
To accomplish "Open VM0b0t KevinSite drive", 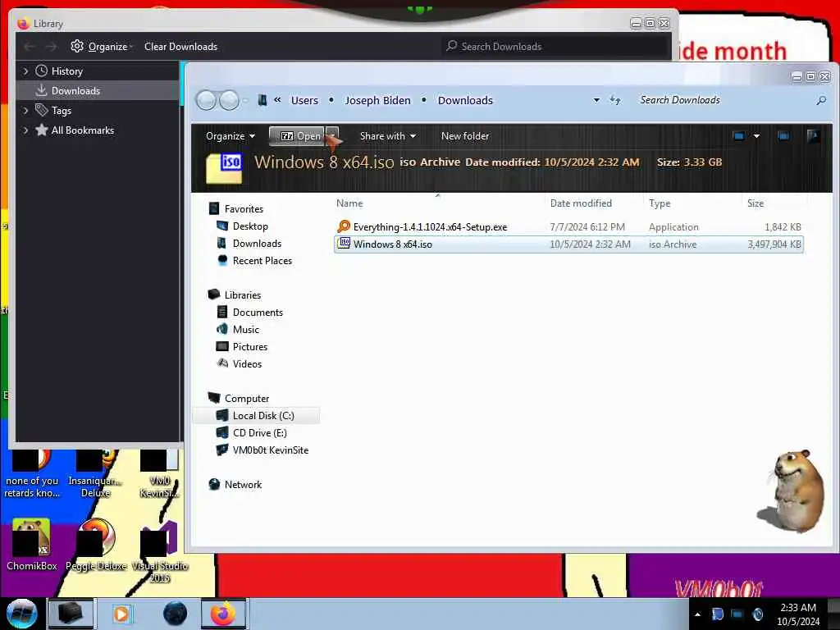I will pyautogui.click(x=271, y=450).
